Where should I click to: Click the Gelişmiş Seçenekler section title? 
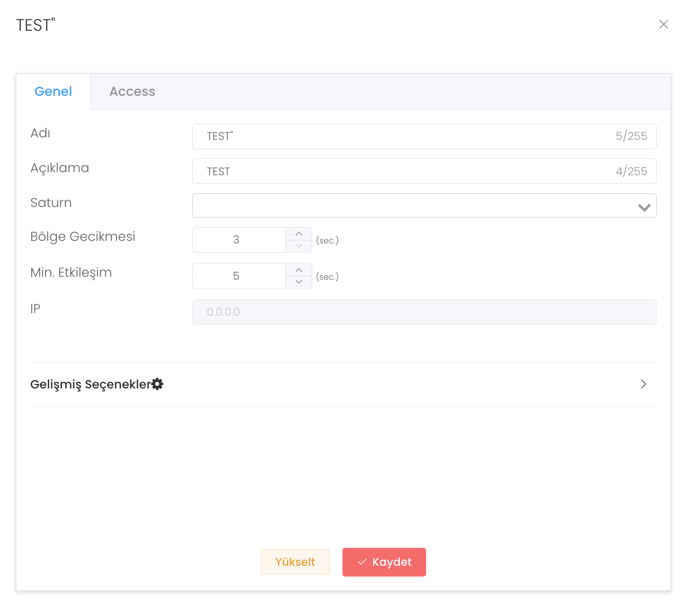90,384
